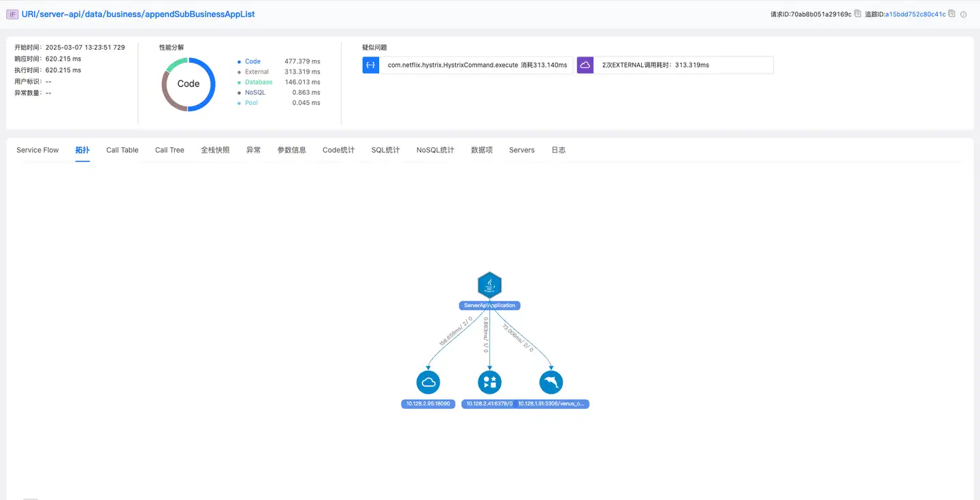Copy the trace ID using copy icon
This screenshot has width=980, height=500.
(x=951, y=14)
